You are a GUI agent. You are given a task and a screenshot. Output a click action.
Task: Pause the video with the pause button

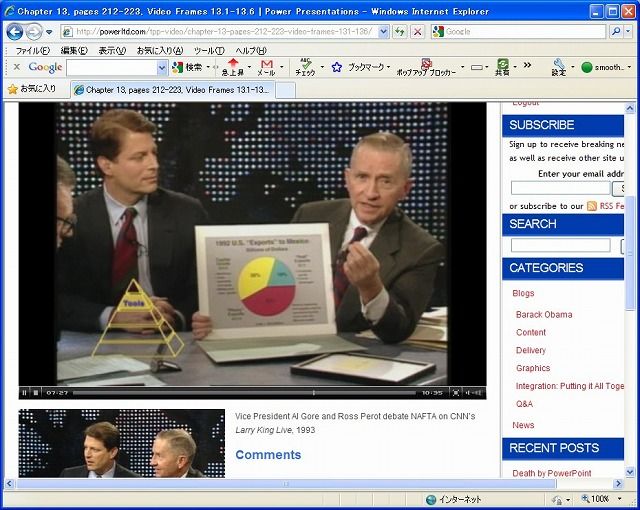tap(24, 392)
